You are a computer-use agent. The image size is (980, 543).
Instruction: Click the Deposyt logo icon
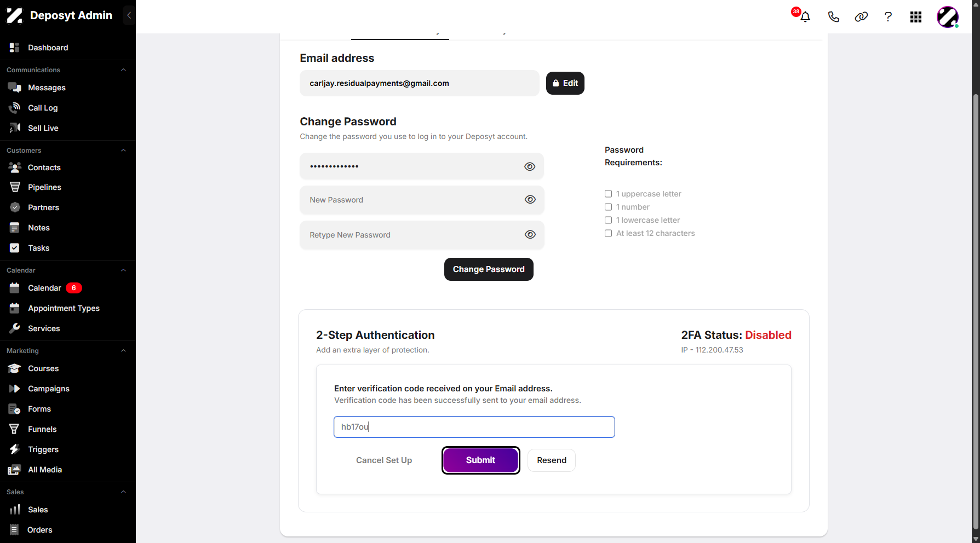pyautogui.click(x=14, y=15)
